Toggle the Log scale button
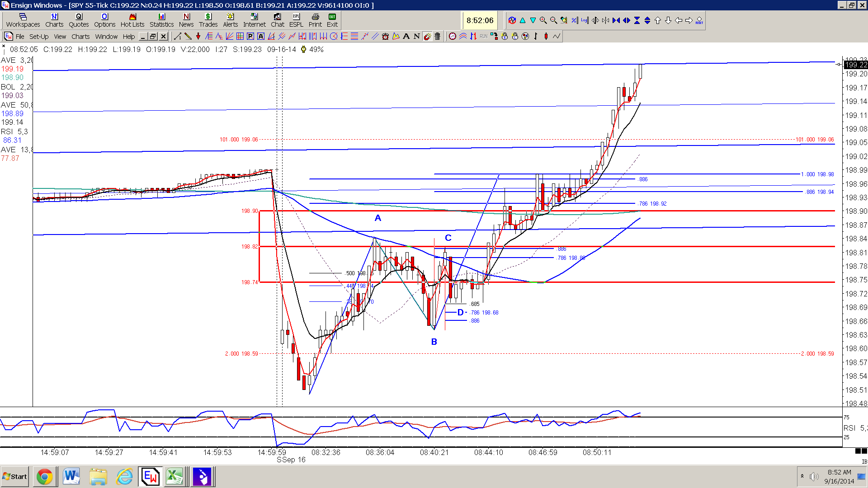The width and height of the screenshot is (868, 488). coord(585,20)
